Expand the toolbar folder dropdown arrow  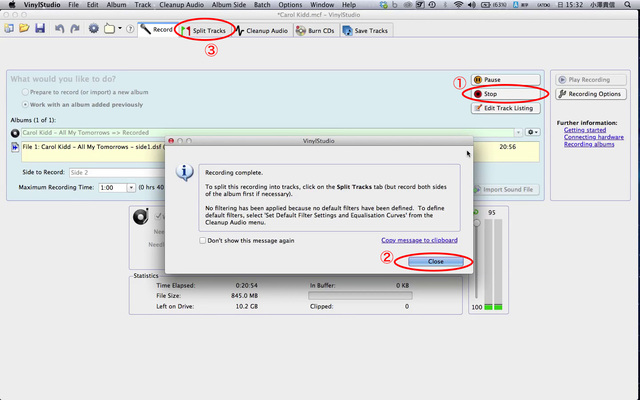120,29
